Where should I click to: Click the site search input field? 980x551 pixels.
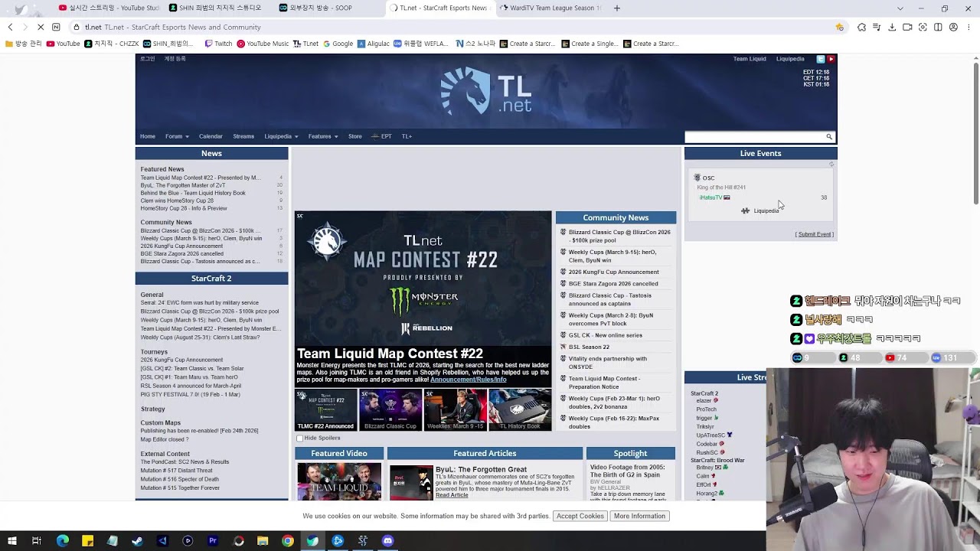(754, 137)
